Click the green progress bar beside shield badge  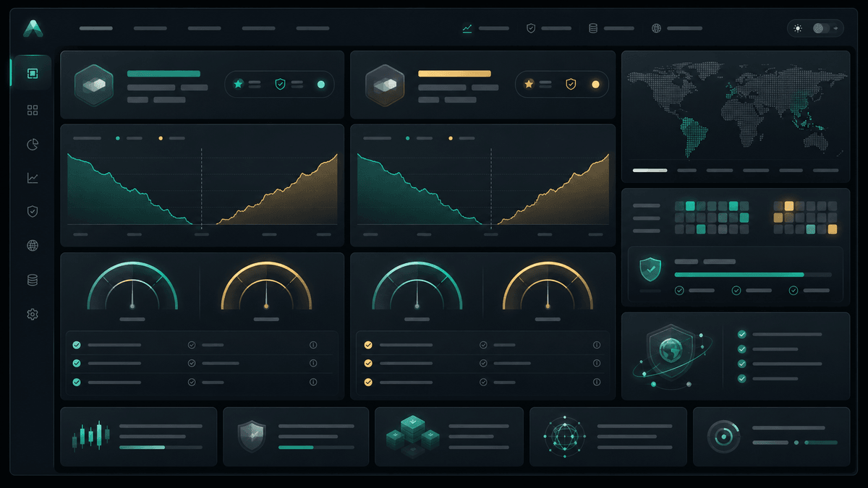(752, 275)
